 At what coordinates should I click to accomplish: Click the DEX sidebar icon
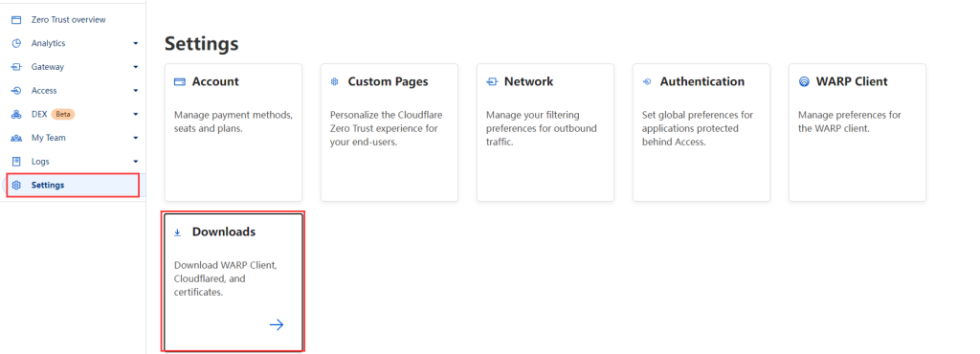pyautogui.click(x=16, y=114)
